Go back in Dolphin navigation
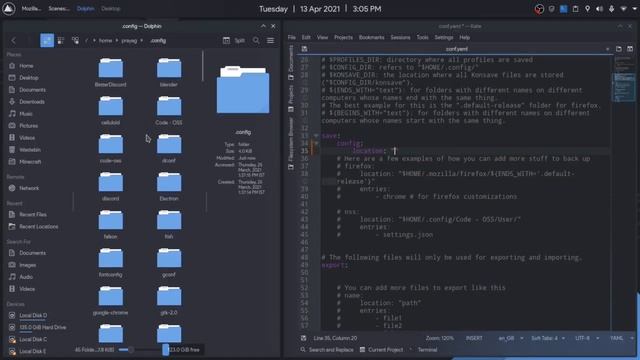 (x=13, y=40)
